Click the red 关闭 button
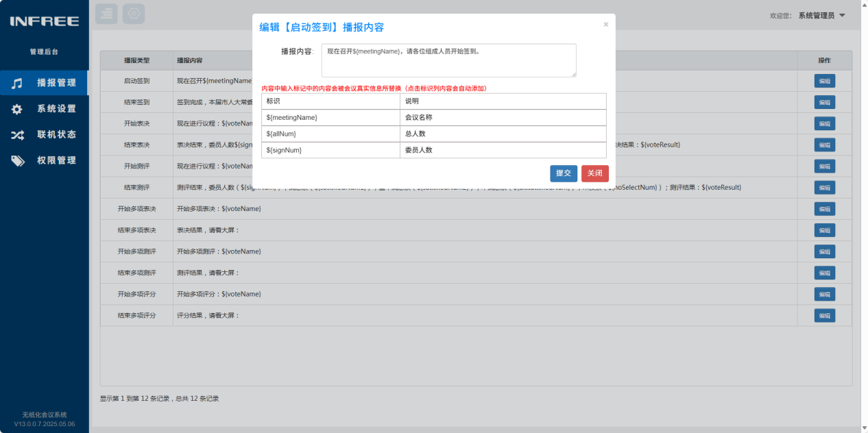868x433 pixels. pos(595,173)
